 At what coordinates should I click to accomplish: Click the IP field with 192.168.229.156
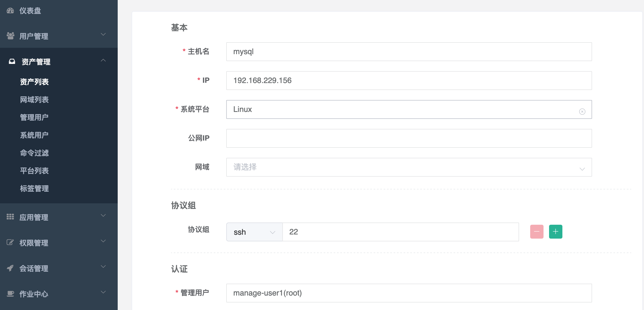coord(409,81)
